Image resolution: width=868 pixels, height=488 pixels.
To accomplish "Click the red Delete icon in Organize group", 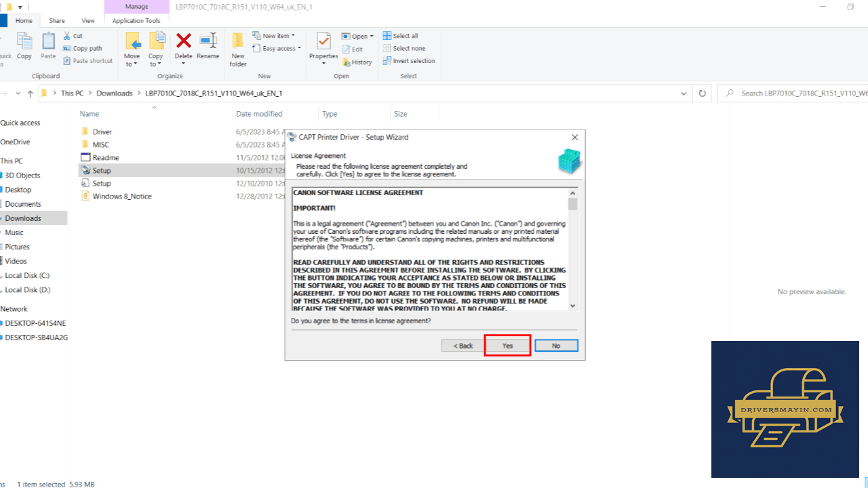I will click(183, 41).
